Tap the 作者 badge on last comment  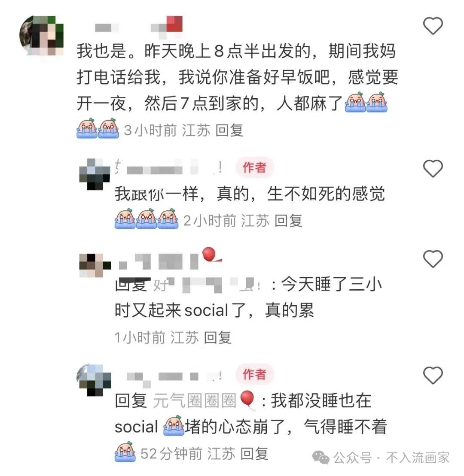[x=255, y=375]
